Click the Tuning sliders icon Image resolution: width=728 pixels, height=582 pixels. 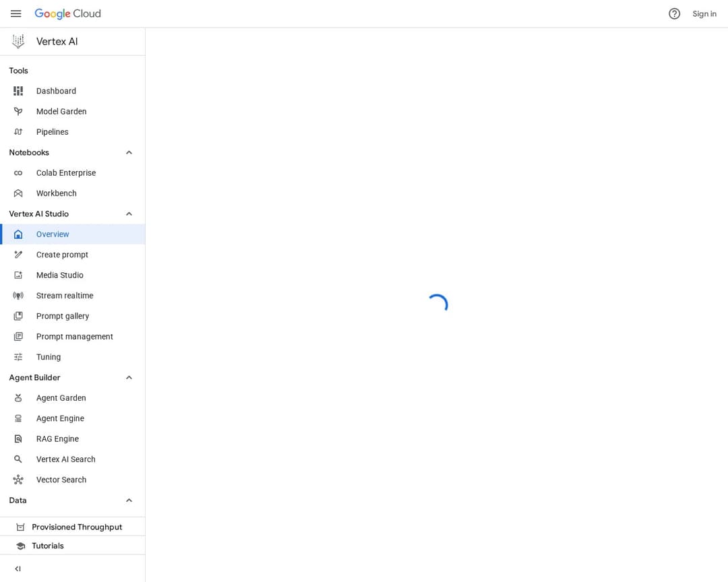pos(18,356)
